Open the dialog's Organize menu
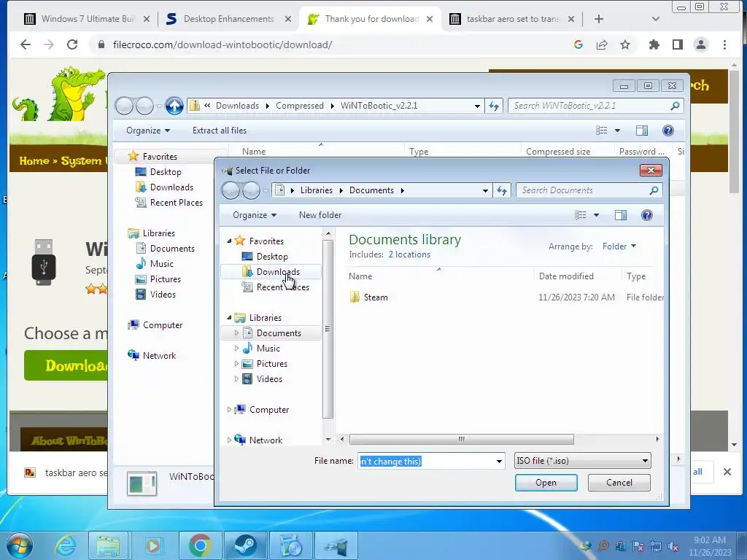The height and width of the screenshot is (560, 747). click(254, 215)
